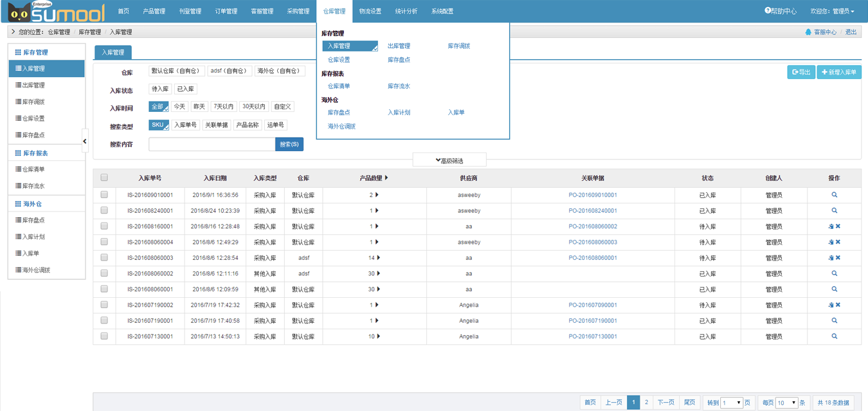868x411 pixels.
Task: Tick the select-all checkbox in table header
Action: click(x=104, y=178)
